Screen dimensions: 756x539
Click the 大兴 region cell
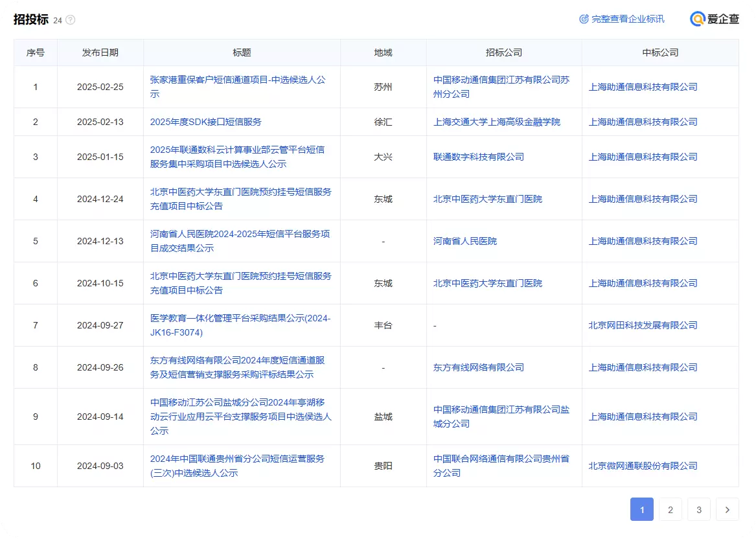tap(384, 157)
